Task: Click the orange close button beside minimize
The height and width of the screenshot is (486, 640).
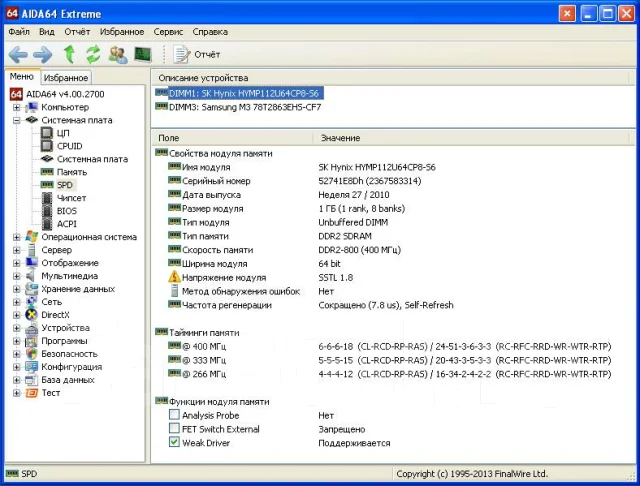Action: pos(567,13)
